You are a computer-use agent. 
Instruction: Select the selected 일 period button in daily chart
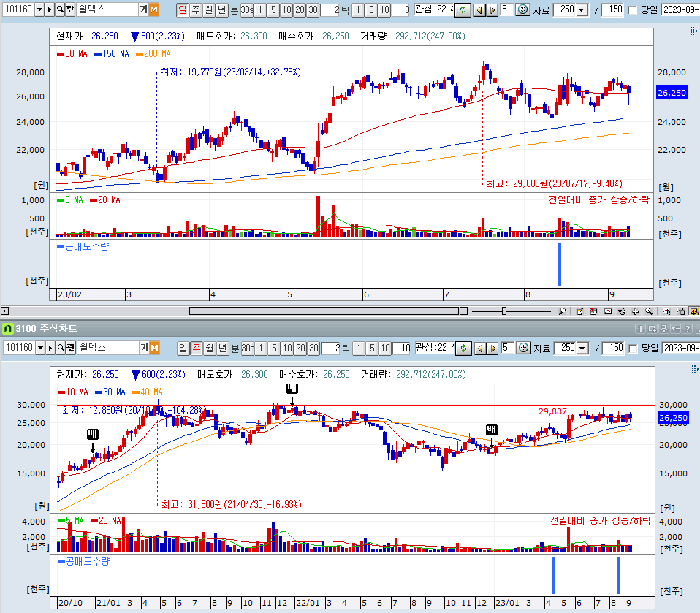[x=182, y=9]
